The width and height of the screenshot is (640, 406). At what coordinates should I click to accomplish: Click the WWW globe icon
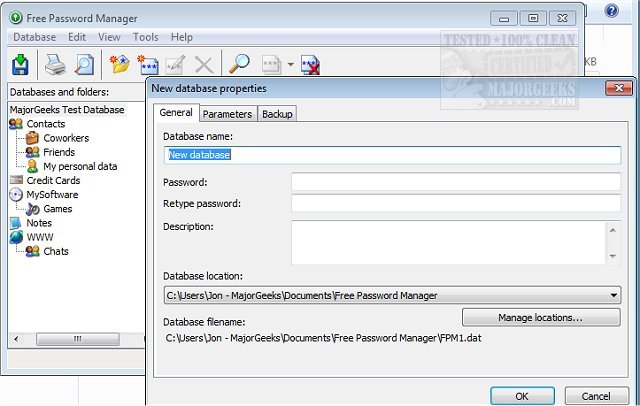click(16, 237)
